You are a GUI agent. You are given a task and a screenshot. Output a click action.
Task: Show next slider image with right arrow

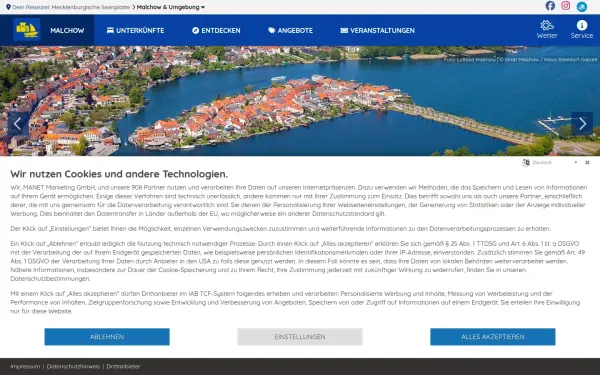coord(582,124)
